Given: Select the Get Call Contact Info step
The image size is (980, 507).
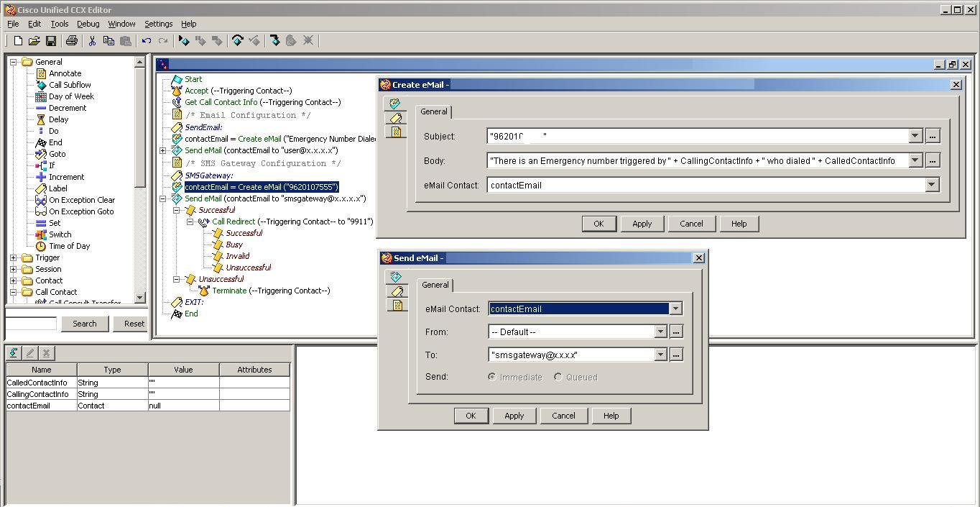Looking at the screenshot, I should 256,102.
